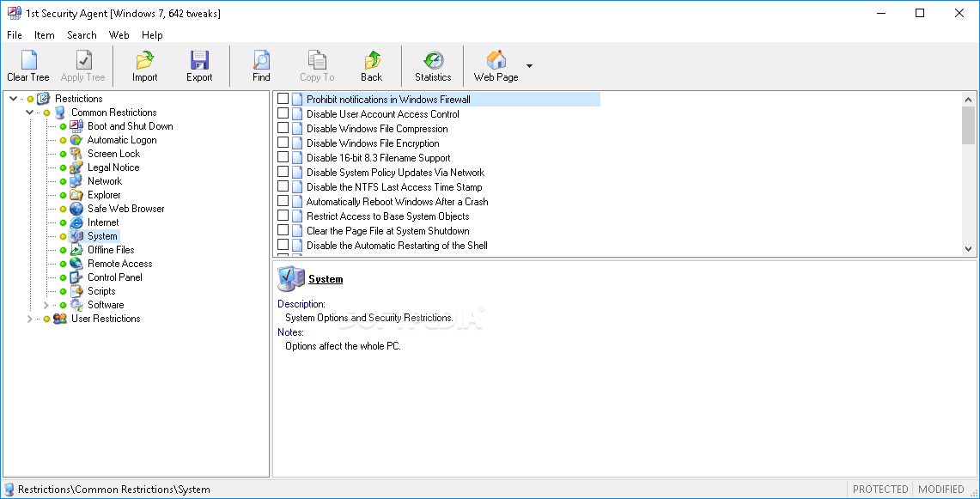980x499 pixels.
Task: Open the File menu
Action: pyautogui.click(x=15, y=35)
